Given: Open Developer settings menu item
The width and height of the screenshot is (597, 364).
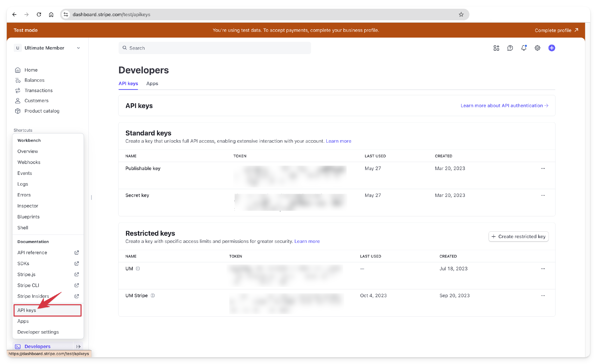Looking at the screenshot, I should tap(38, 332).
